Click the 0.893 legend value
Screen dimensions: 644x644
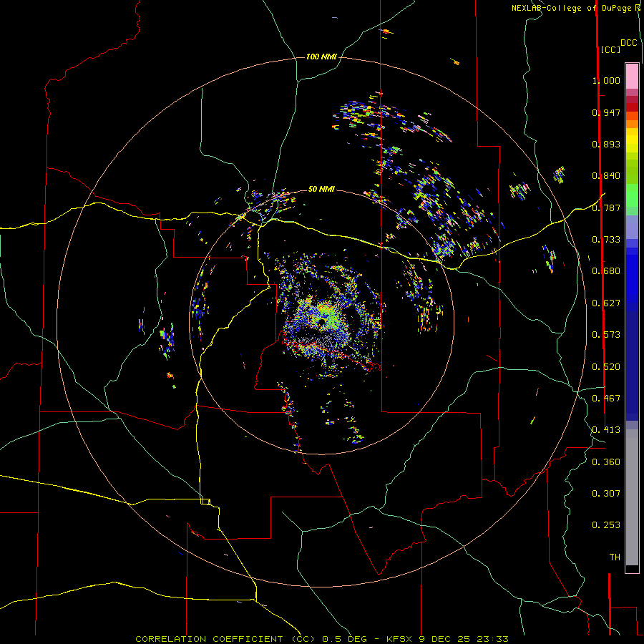[x=606, y=144]
